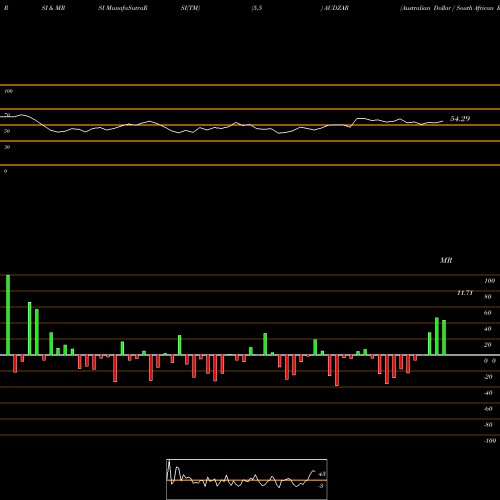Image resolution: width=500 pixels, height=500 pixels.
Task: Click the end of the white RSI line
Action: 443,121
